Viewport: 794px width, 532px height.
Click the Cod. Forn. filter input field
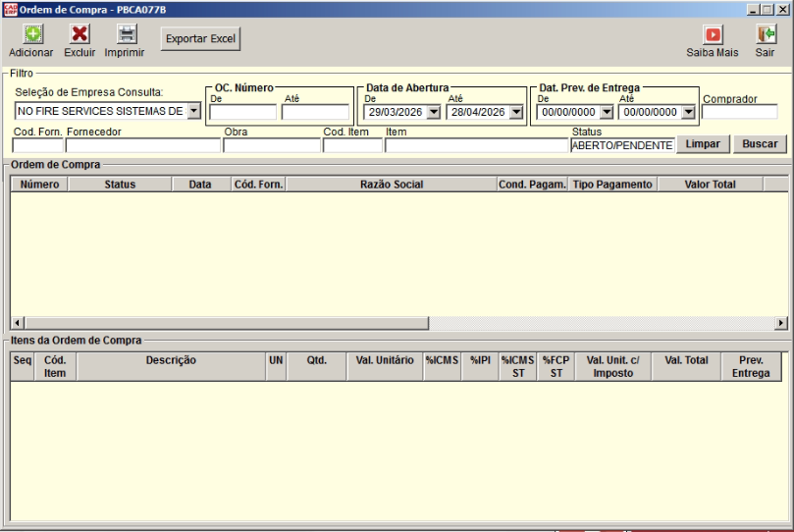point(38,145)
